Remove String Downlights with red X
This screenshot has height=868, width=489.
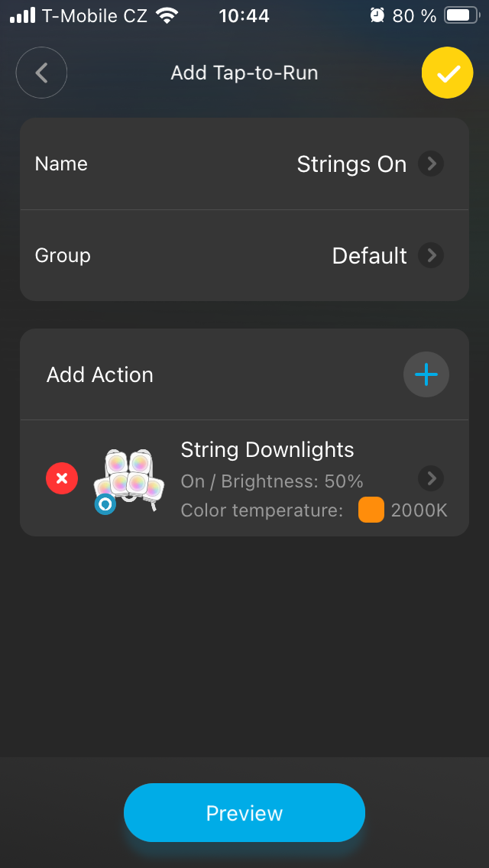[62, 479]
